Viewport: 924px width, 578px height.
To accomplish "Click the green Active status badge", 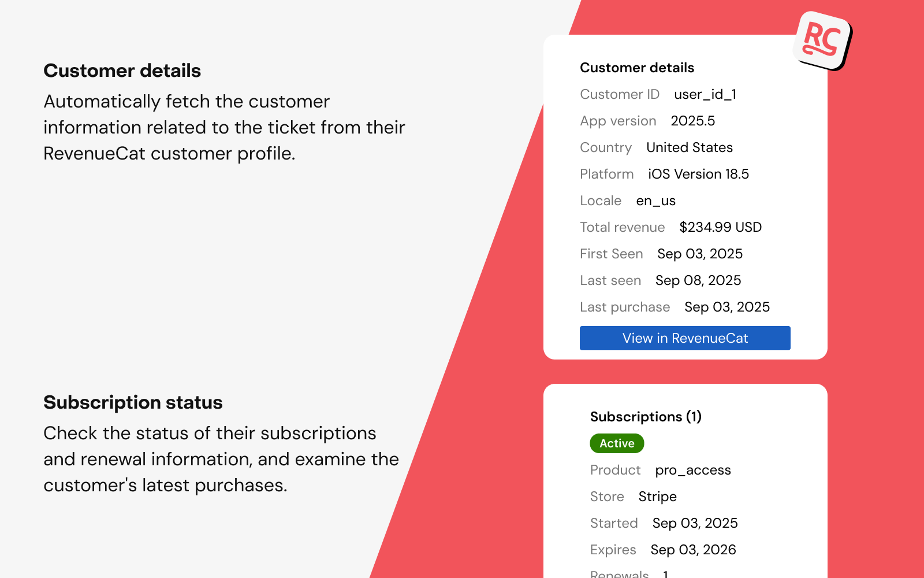I will 617,443.
